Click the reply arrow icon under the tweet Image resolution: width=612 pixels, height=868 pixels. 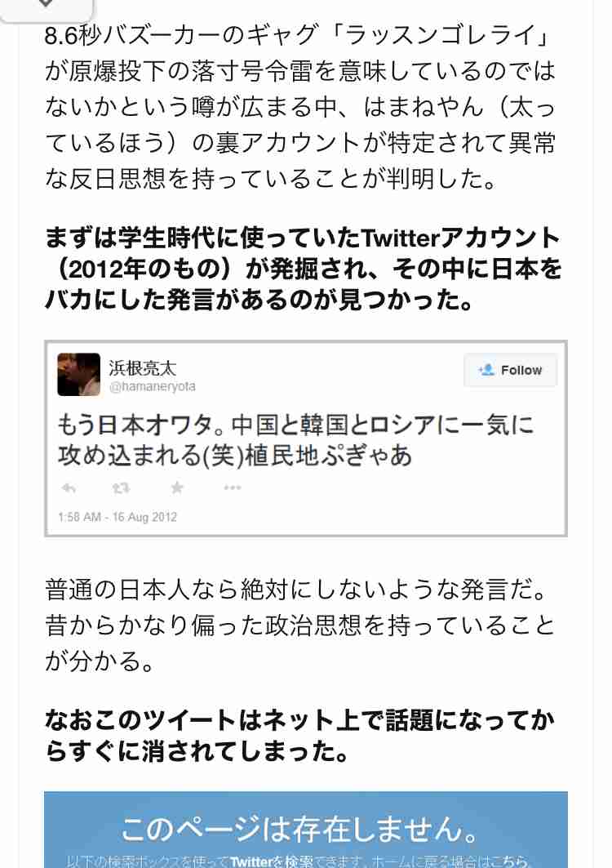pyautogui.click(x=69, y=487)
